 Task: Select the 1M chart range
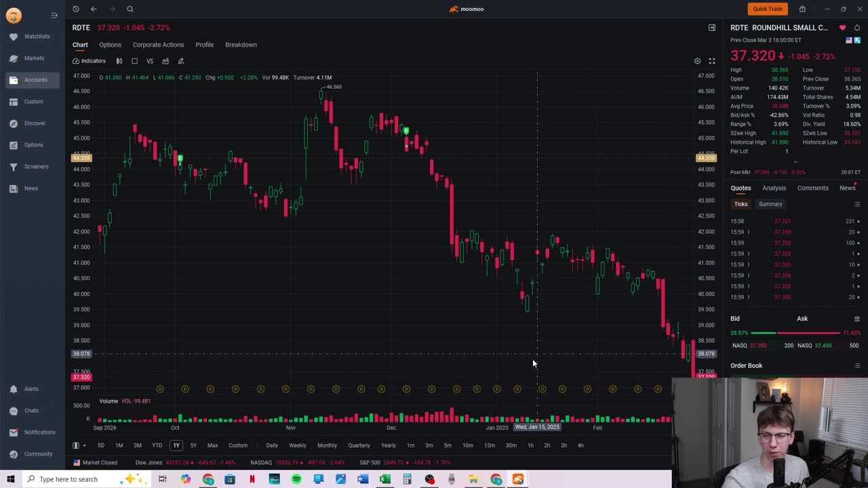(x=119, y=445)
